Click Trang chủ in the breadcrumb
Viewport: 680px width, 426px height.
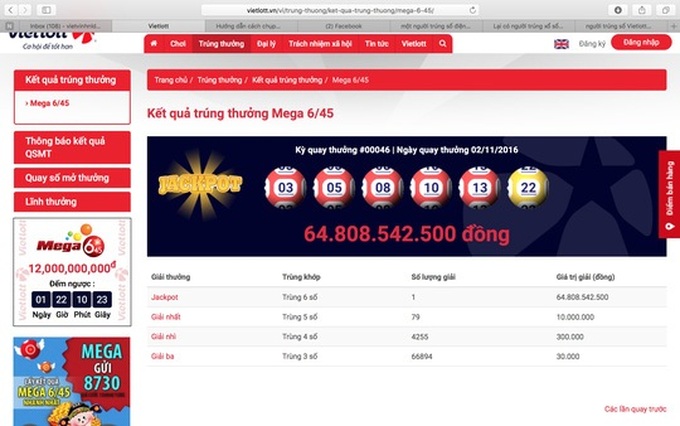click(171, 80)
